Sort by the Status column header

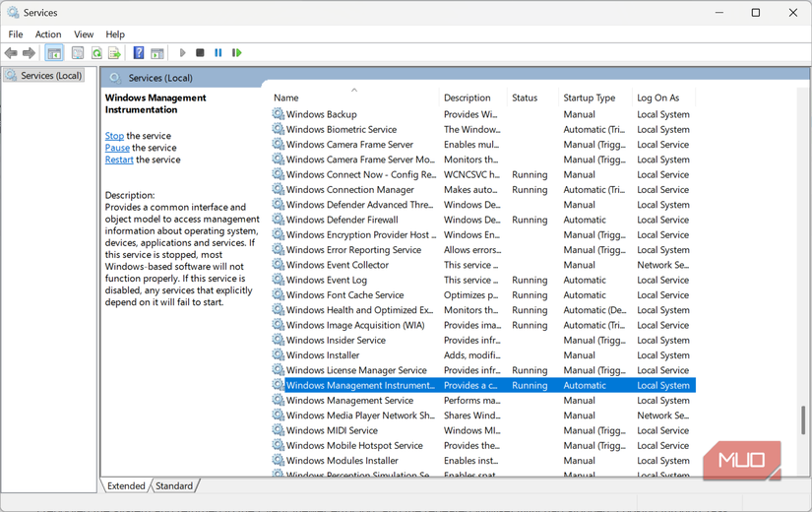[x=533, y=97]
